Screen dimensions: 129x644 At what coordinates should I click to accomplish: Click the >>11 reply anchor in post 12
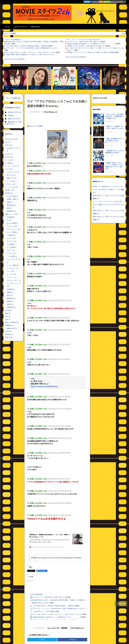tap(29, 303)
